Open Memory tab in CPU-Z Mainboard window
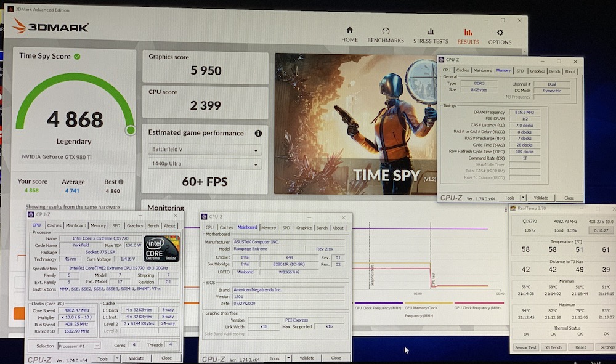616x364 pixels. tap(269, 227)
